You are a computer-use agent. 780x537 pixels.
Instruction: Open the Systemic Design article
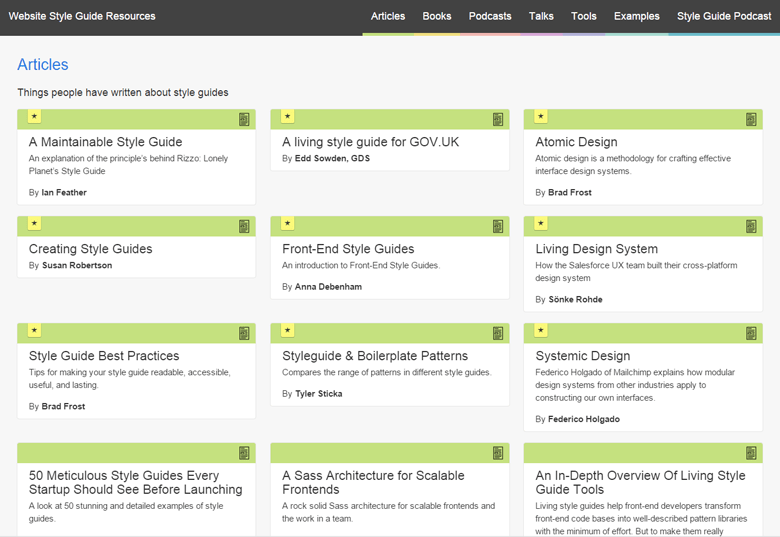(583, 356)
